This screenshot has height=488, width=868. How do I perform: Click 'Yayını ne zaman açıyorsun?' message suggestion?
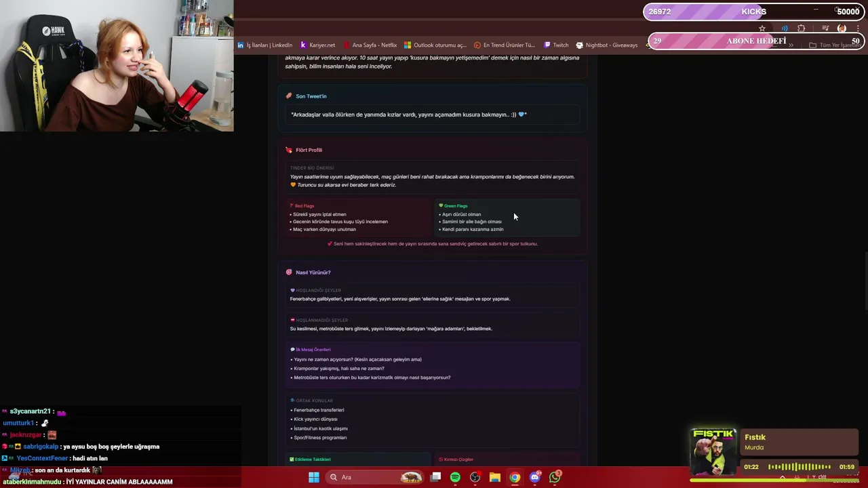point(357,360)
